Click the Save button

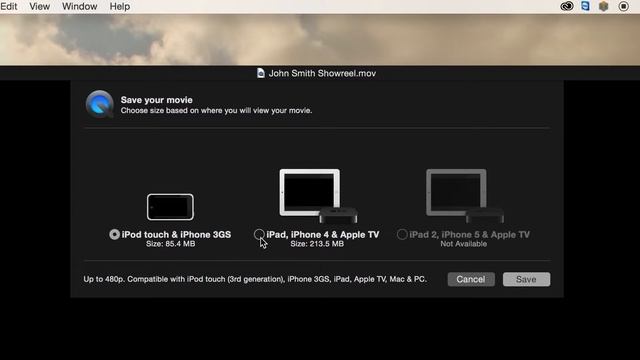coord(526,279)
